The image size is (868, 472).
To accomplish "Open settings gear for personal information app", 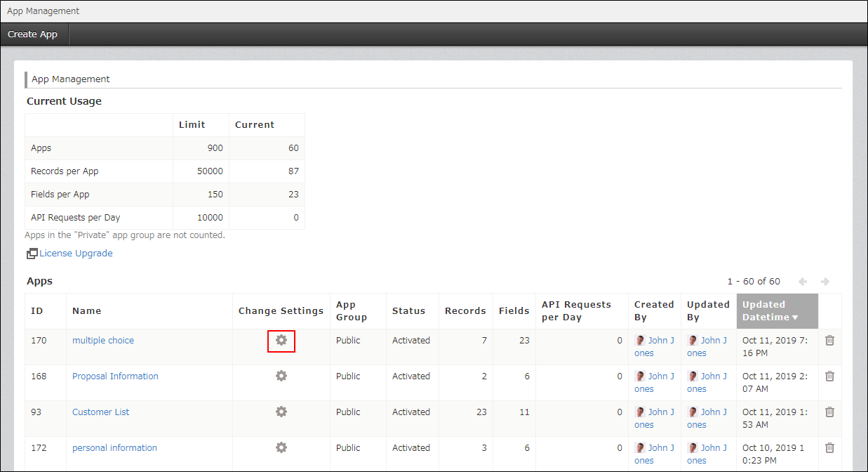I will point(281,447).
